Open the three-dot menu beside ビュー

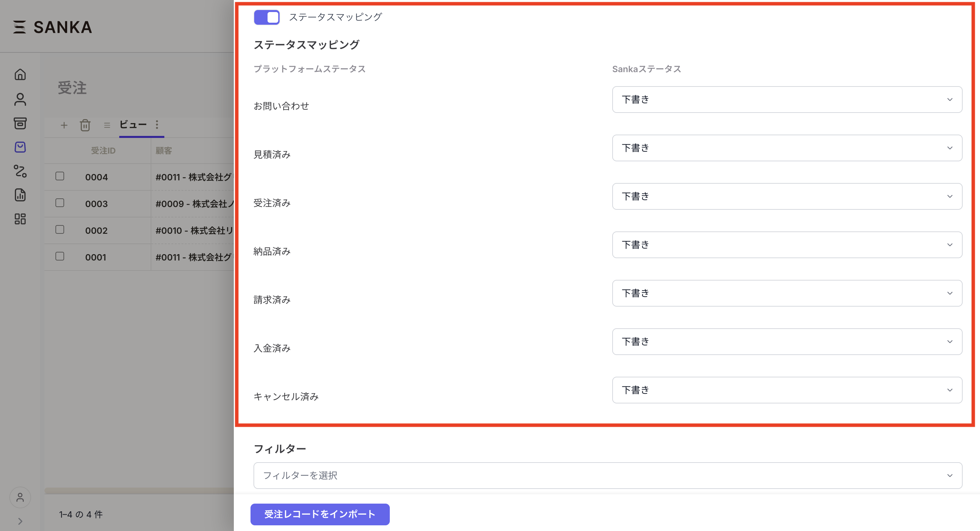(157, 125)
